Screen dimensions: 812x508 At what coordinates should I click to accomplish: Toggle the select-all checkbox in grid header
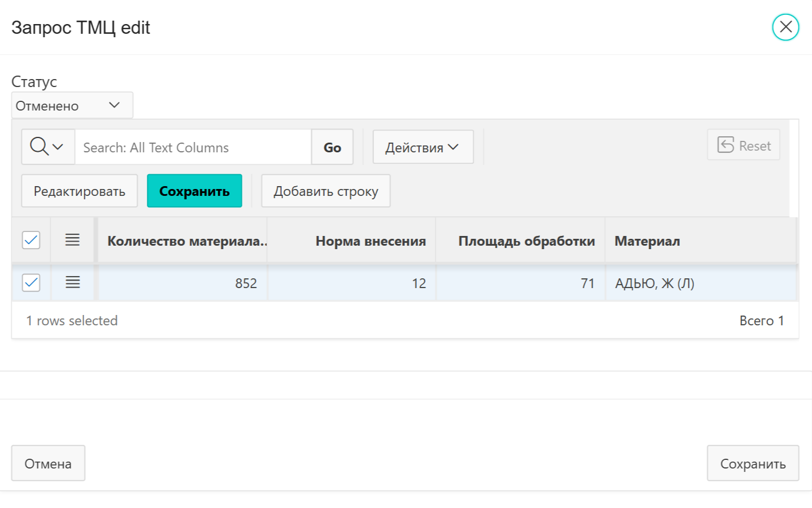31,240
